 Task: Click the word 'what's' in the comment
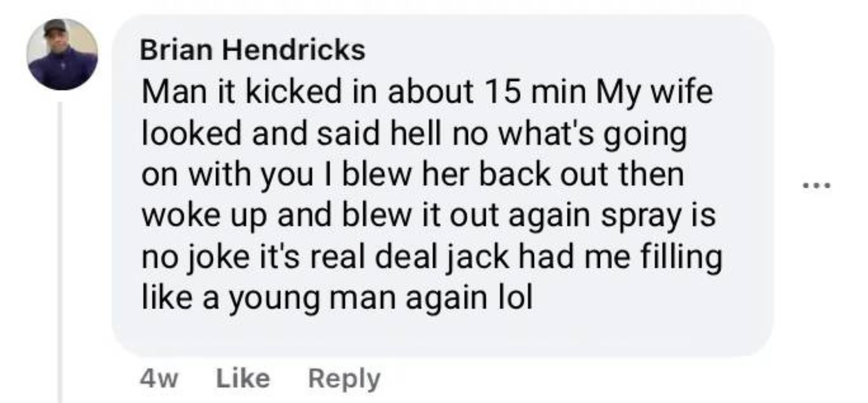(546, 133)
